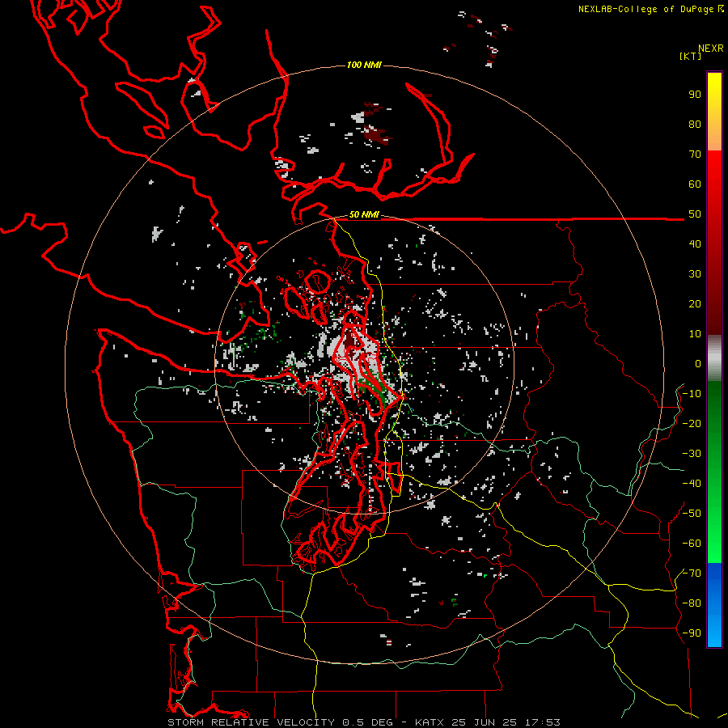Viewport: 728px width, 728px height.
Task: Click the -10 scale value
Action: (692, 394)
